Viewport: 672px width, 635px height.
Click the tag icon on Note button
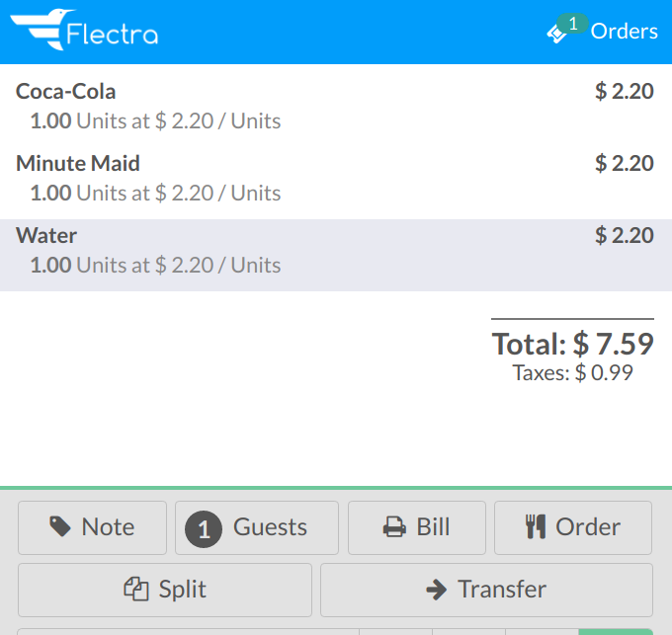tap(60, 526)
